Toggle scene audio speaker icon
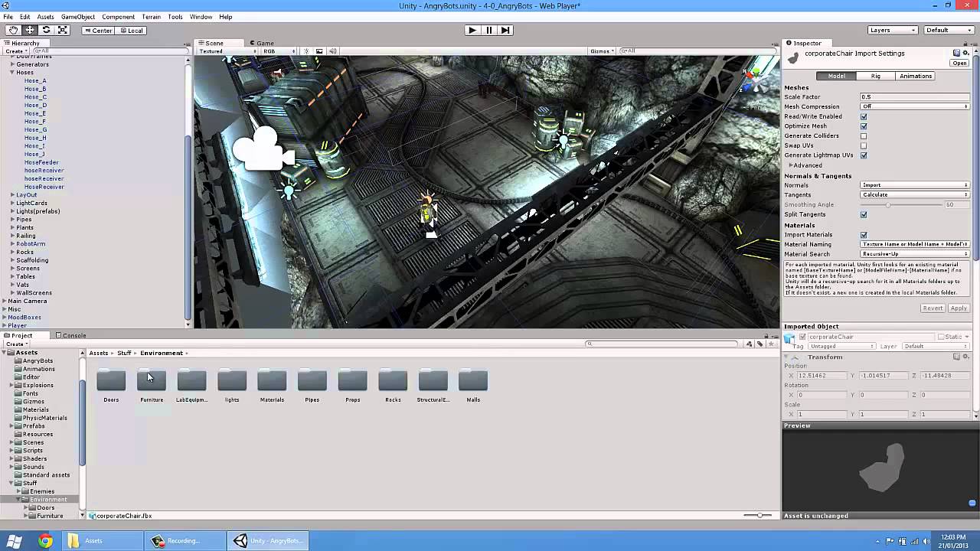 332,51
